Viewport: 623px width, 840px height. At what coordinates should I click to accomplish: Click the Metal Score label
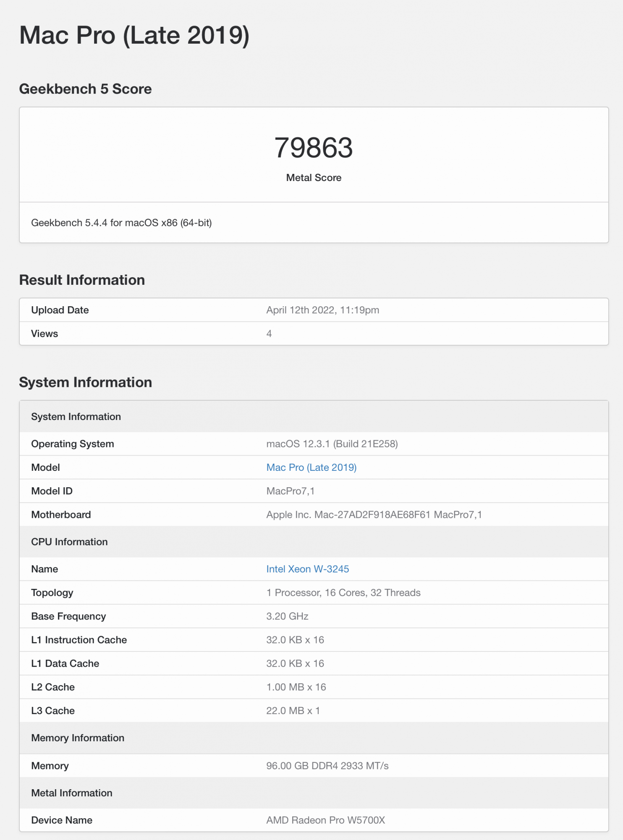pos(314,178)
